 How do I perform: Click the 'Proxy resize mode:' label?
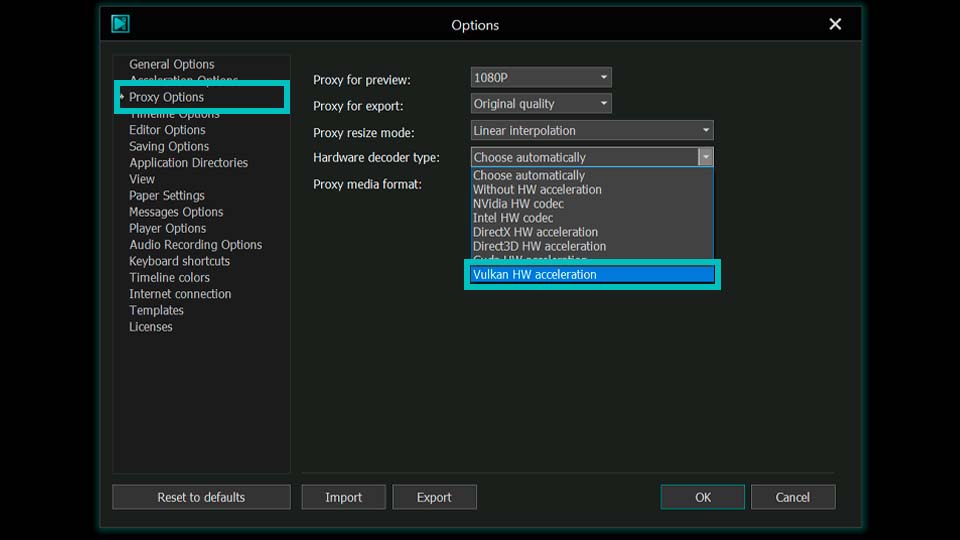tap(364, 133)
